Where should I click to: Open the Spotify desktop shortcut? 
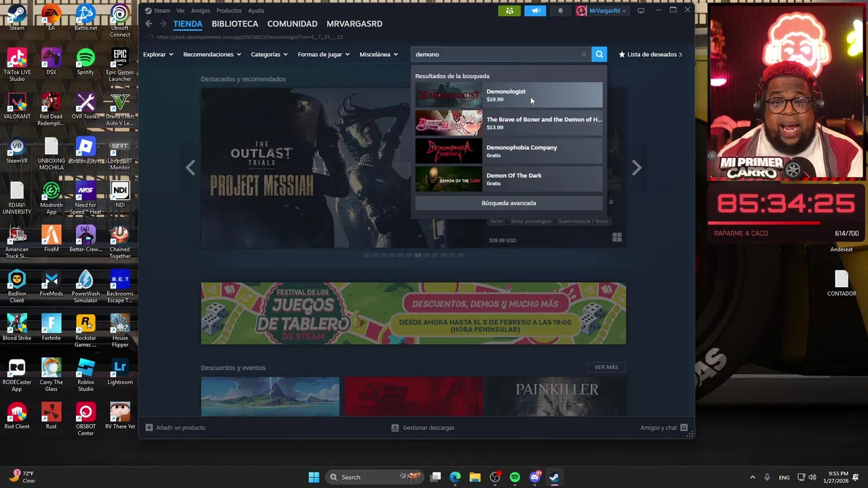coord(85,62)
